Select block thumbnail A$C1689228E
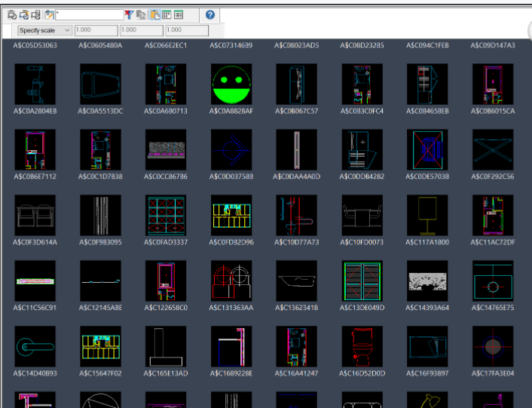The height and width of the screenshot is (408, 532). [231, 347]
